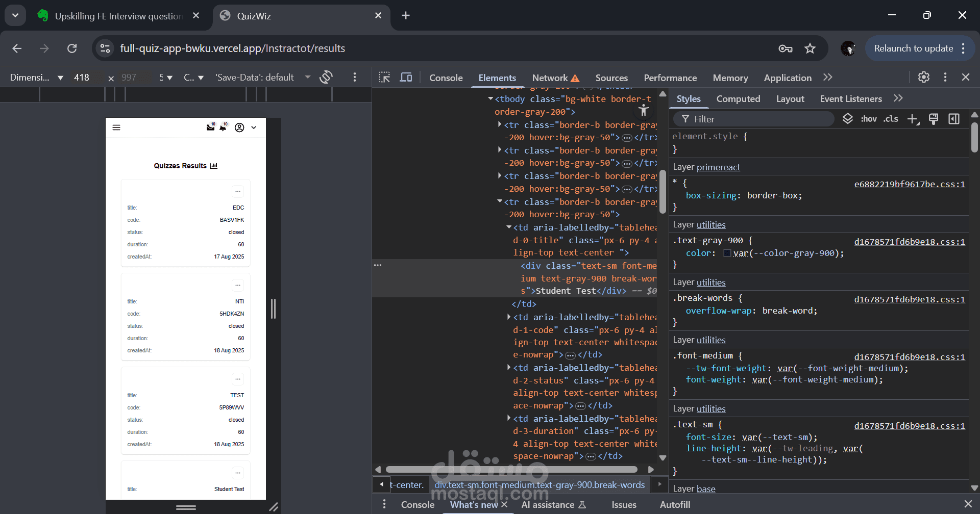Select the Computed styles tab
The image size is (980, 514).
coord(738,99)
